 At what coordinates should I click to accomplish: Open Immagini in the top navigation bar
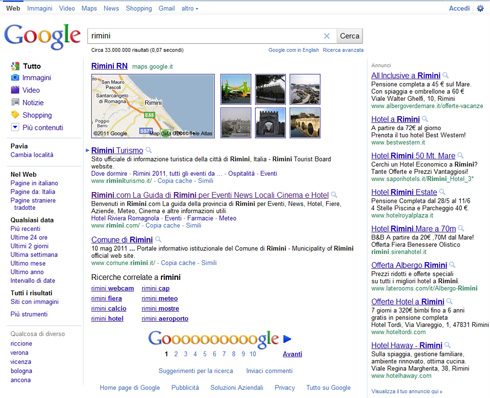[40, 8]
